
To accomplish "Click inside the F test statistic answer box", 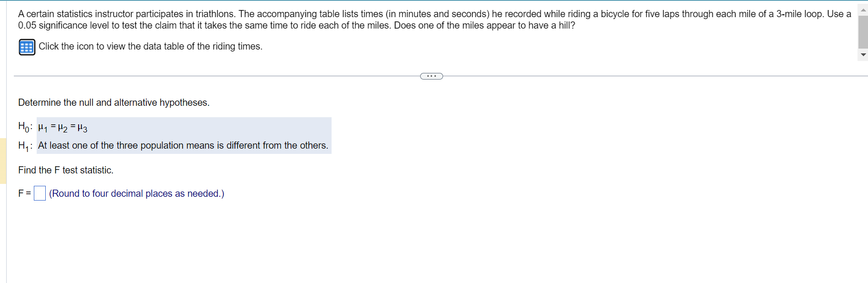I will pyautogui.click(x=40, y=193).
